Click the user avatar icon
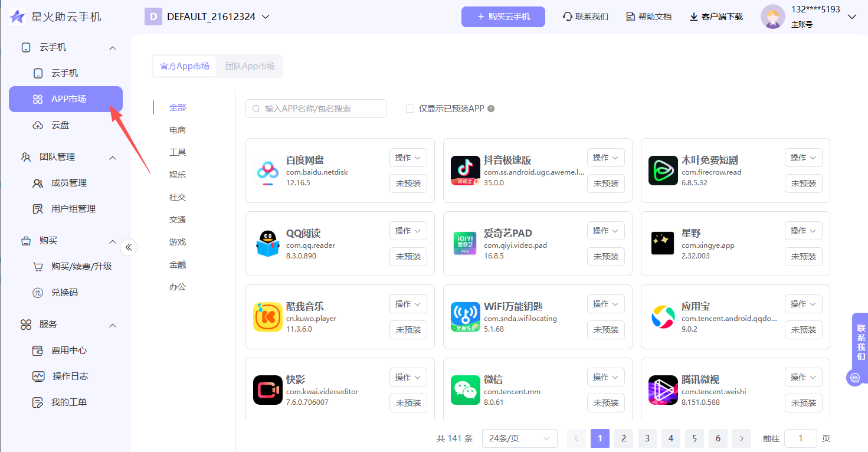 (x=772, y=17)
